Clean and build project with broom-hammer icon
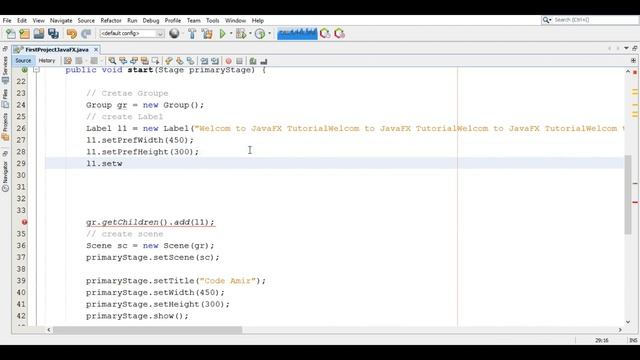The height and width of the screenshot is (360, 640). 207,34
